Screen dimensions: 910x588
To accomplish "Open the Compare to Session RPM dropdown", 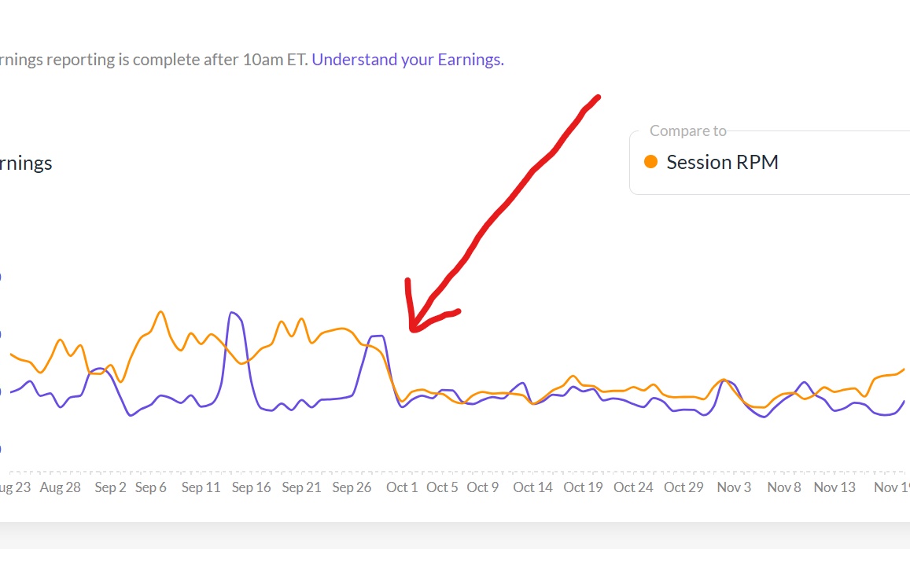I will coord(771,163).
